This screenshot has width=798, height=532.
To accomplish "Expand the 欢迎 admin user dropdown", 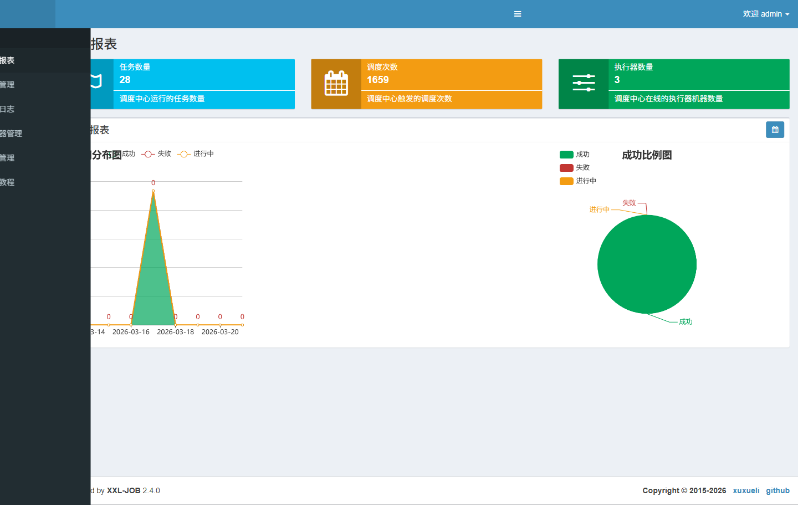I will (x=766, y=14).
